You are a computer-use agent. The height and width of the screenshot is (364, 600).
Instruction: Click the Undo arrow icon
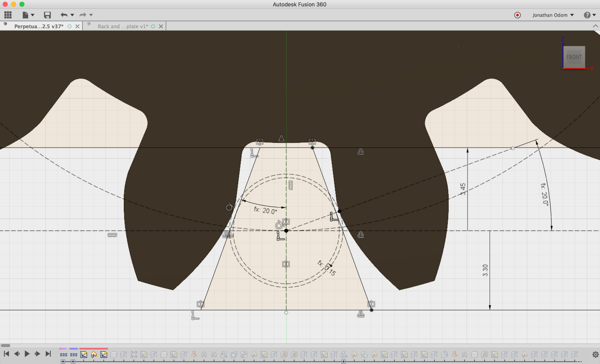(64, 15)
